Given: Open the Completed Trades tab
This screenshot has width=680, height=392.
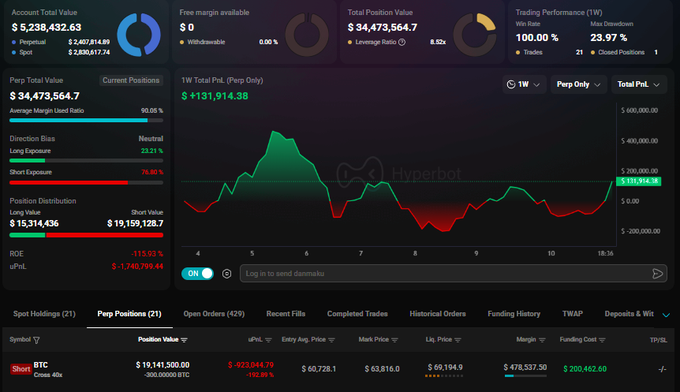Looking at the screenshot, I should pyautogui.click(x=357, y=314).
